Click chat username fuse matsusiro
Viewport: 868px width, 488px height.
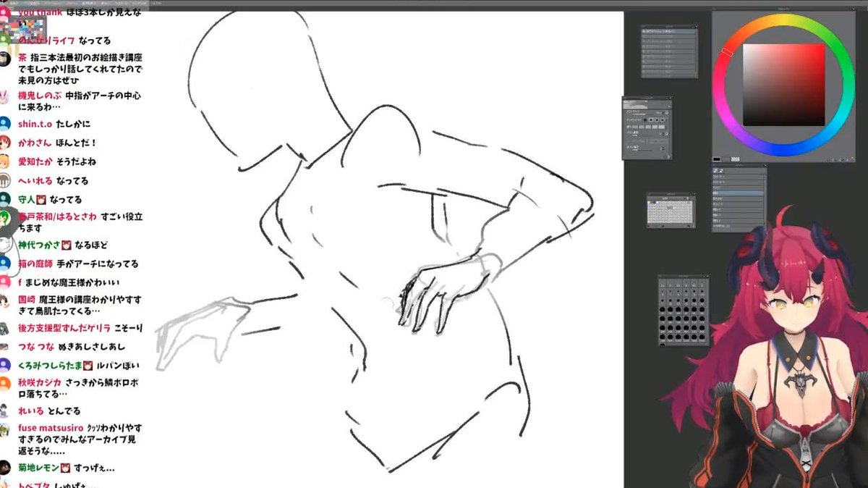pyautogui.click(x=51, y=428)
